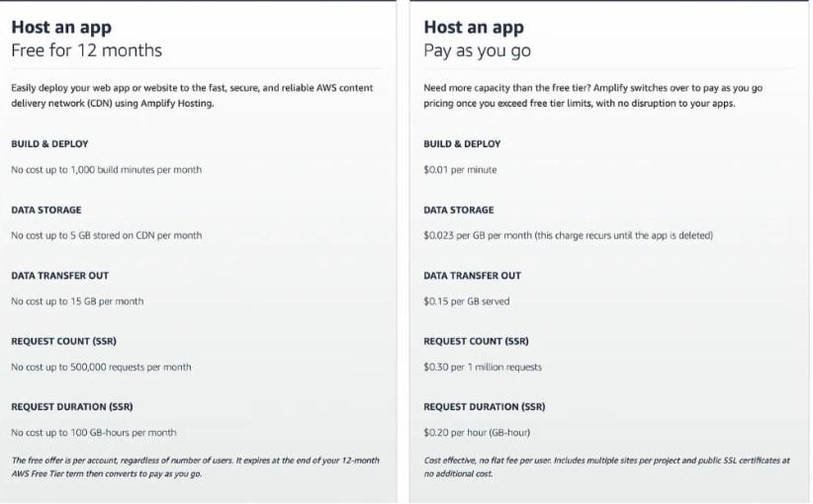Click the "Cost effective, no flat fee" footnote

click(606, 467)
